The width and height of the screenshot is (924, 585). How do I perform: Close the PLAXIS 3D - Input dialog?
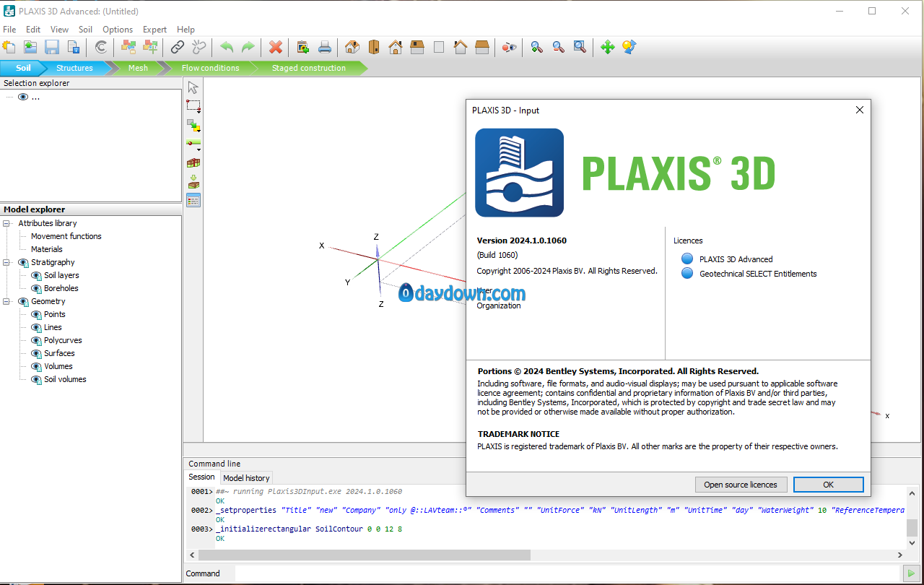coord(859,110)
